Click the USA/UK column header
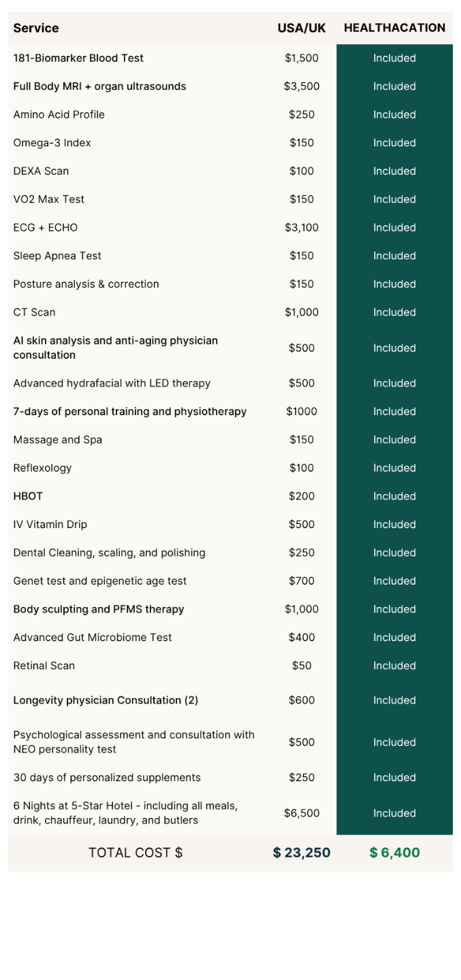461x980 pixels. pyautogui.click(x=302, y=28)
